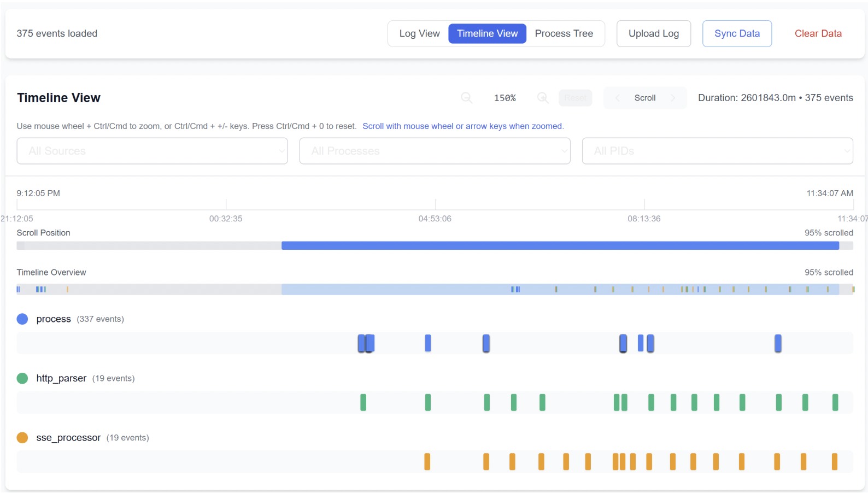Click the Timeline Overview highlighted region
868x493 pixels.
coord(560,289)
